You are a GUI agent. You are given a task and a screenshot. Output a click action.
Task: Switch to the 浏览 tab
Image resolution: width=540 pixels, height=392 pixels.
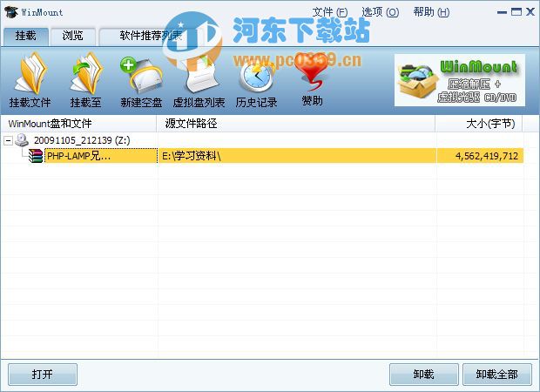point(72,36)
